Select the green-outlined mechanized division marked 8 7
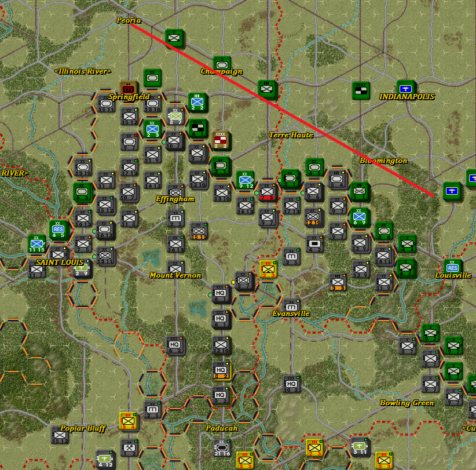 (175, 116)
